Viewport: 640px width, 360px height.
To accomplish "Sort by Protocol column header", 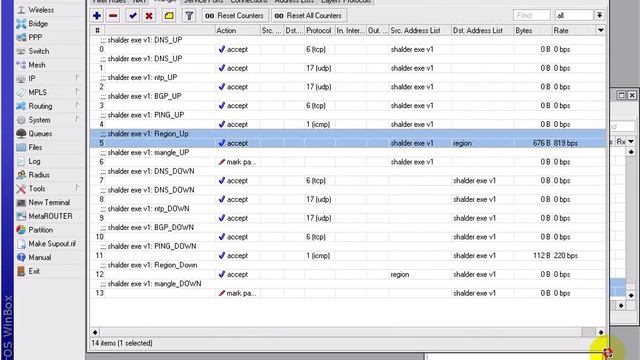I will [320, 30].
